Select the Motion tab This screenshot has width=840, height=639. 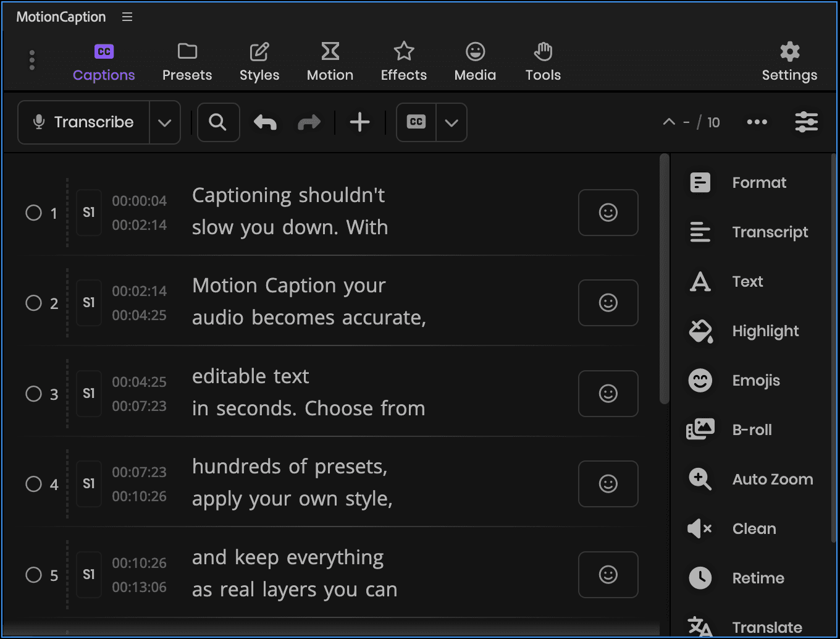(x=330, y=63)
